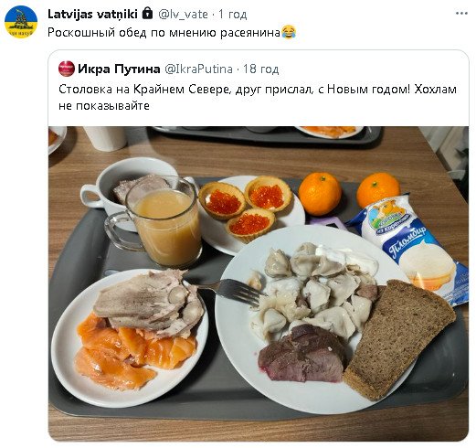Click the salmon slices plate in photo

click(130, 337)
